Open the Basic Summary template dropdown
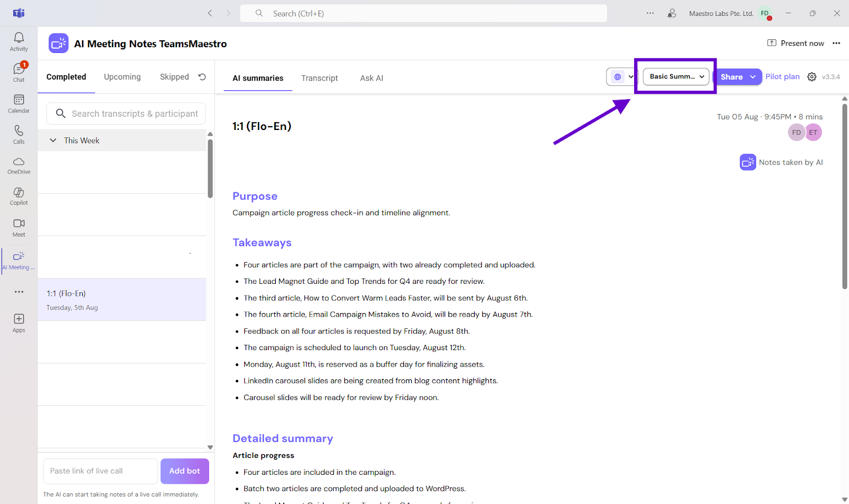Viewport: 849px width, 504px height. tap(676, 77)
